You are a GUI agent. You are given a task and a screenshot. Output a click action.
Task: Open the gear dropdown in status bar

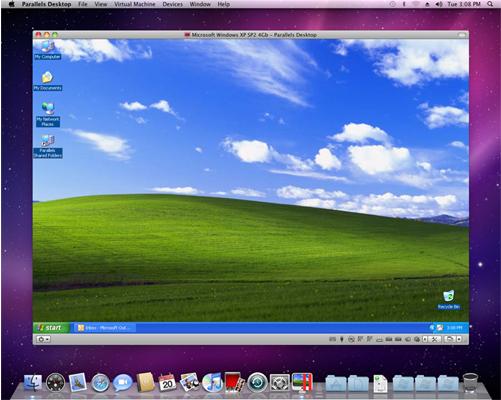pyautogui.click(x=43, y=339)
